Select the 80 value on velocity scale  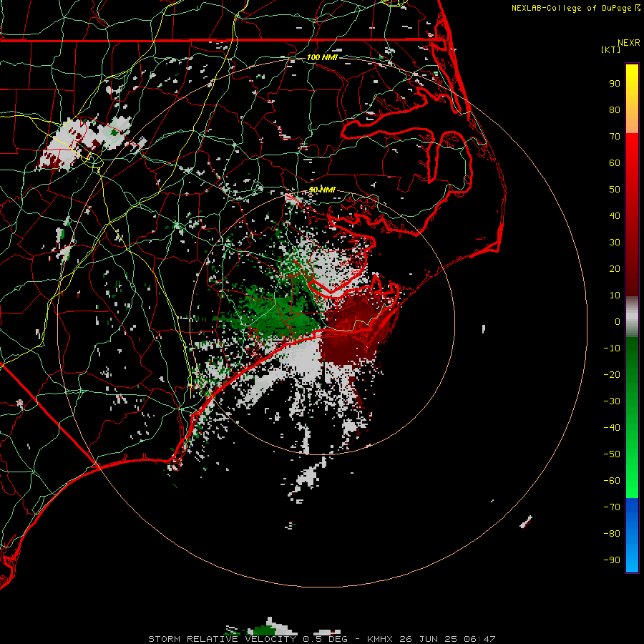pos(615,110)
